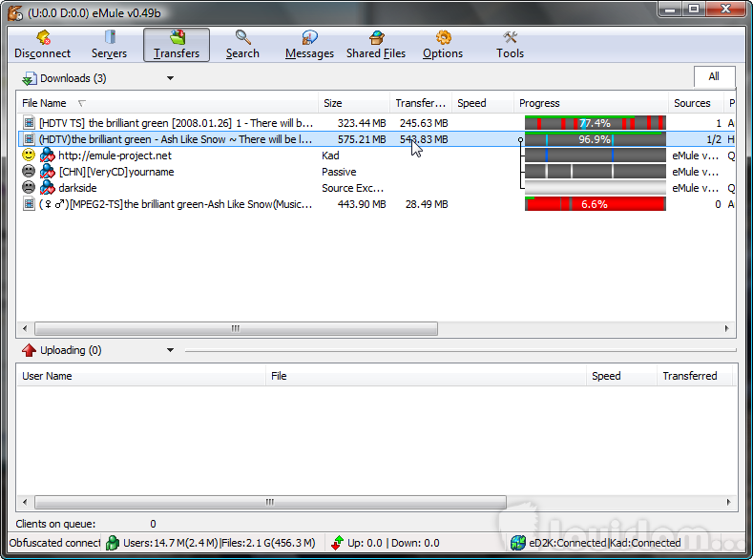Click client icon of [CHN][VeryCD]yourname source

coord(47,172)
